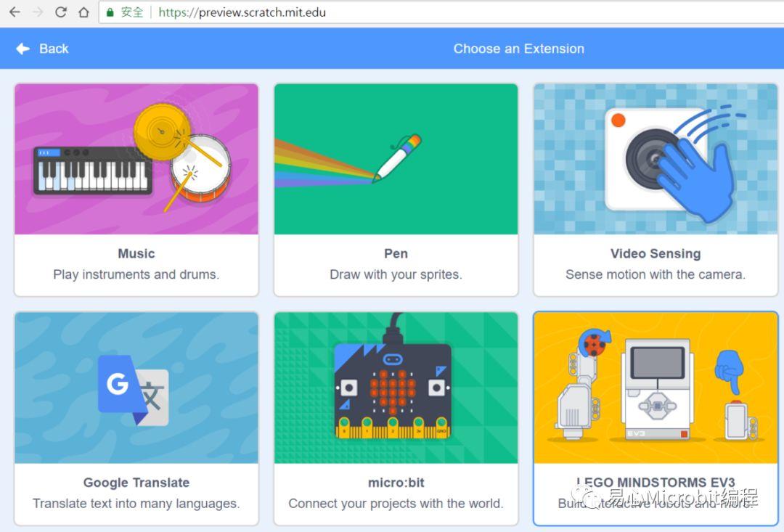The height and width of the screenshot is (532, 784).
Task: Click "Sense motion with the camera." description
Action: (656, 274)
